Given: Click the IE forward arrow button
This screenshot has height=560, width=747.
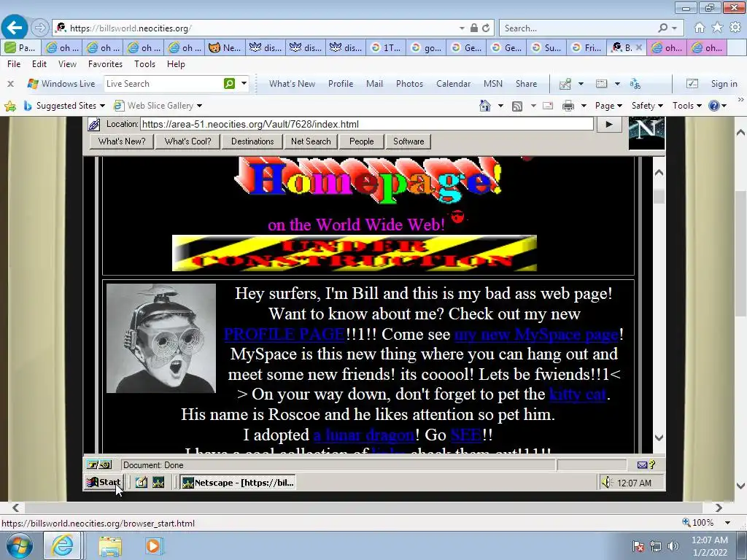Looking at the screenshot, I should point(41,28).
